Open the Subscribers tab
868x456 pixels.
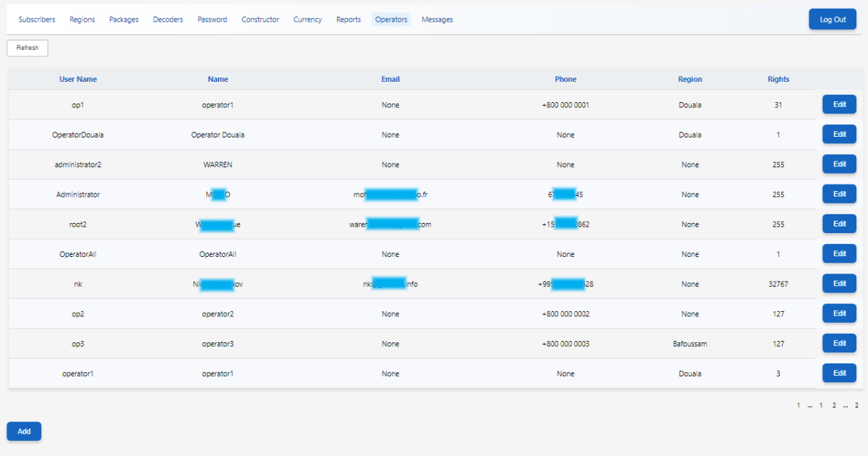[x=37, y=20]
